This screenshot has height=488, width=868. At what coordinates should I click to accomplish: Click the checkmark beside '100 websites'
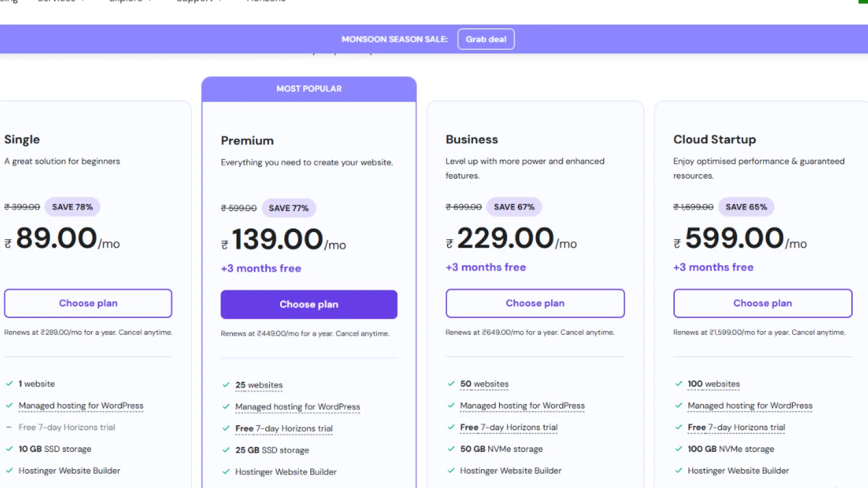pos(678,383)
